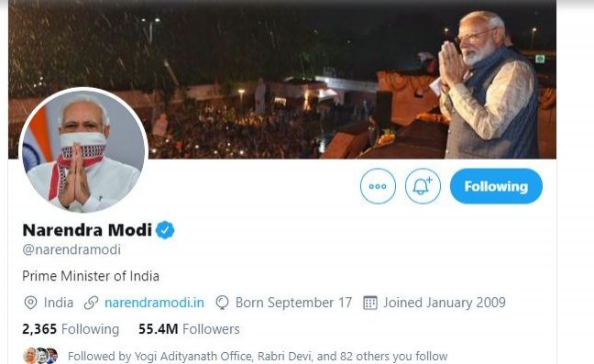Click the @narendramodi handle
The height and width of the screenshot is (364, 594).
pos(71,249)
